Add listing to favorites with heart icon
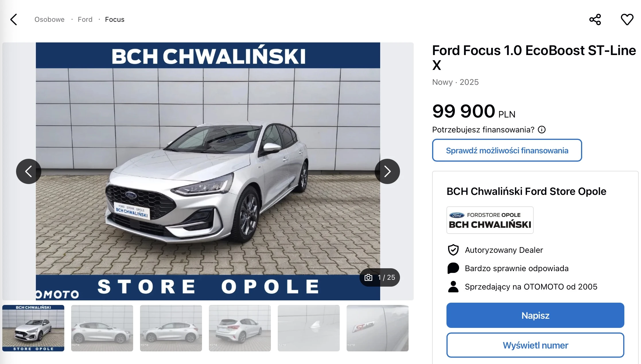641x364 pixels. (x=627, y=19)
